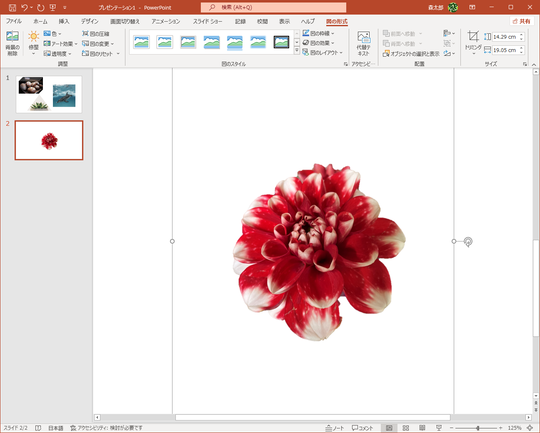Screen dimensions: 540x433
Task: Open the アート効果 artistic effects dropdown
Action: (x=60, y=44)
